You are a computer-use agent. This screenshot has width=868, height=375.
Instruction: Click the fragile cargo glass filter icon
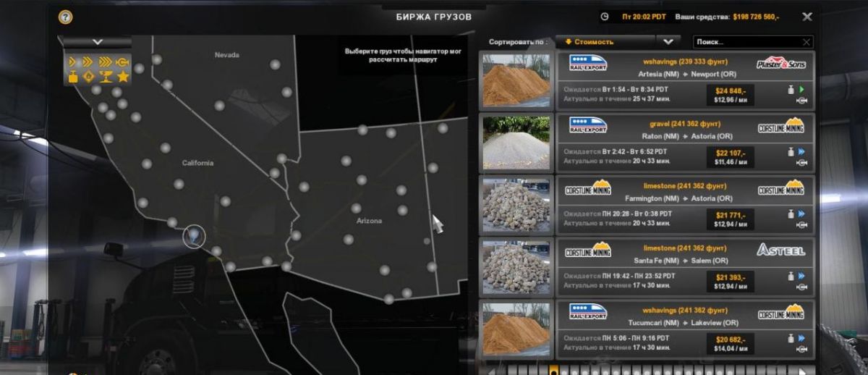tap(106, 77)
